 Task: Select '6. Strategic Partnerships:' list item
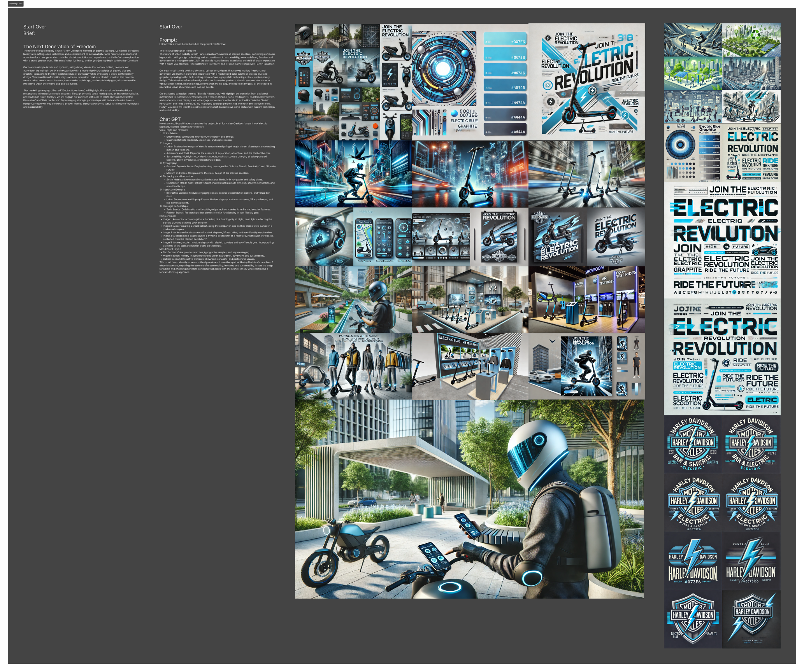174,206
